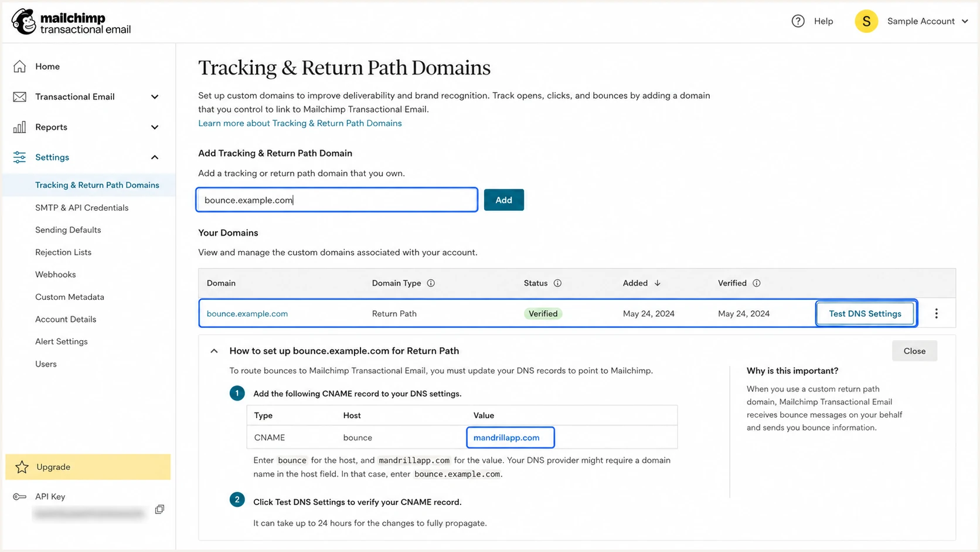Click the Add domain button
This screenshot has height=552, width=980.
pyautogui.click(x=503, y=200)
